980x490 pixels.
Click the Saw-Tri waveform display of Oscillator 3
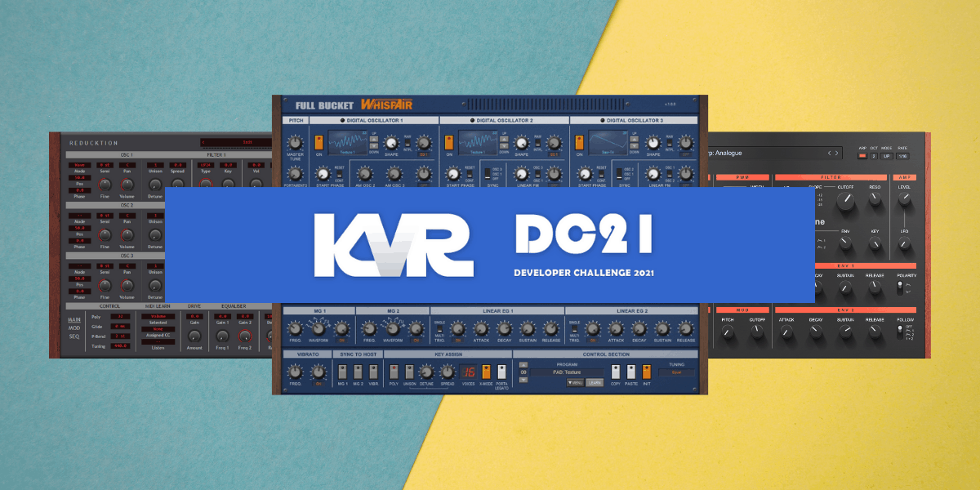tap(608, 142)
